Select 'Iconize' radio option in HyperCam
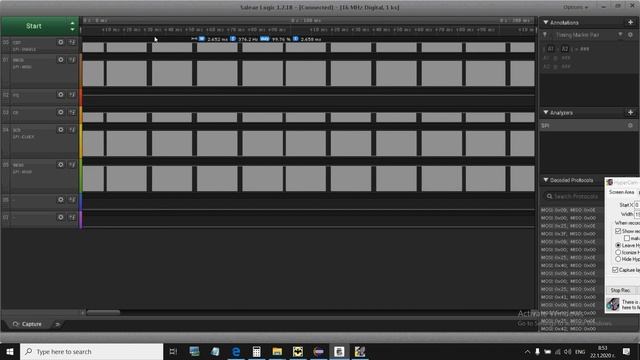 [618, 252]
